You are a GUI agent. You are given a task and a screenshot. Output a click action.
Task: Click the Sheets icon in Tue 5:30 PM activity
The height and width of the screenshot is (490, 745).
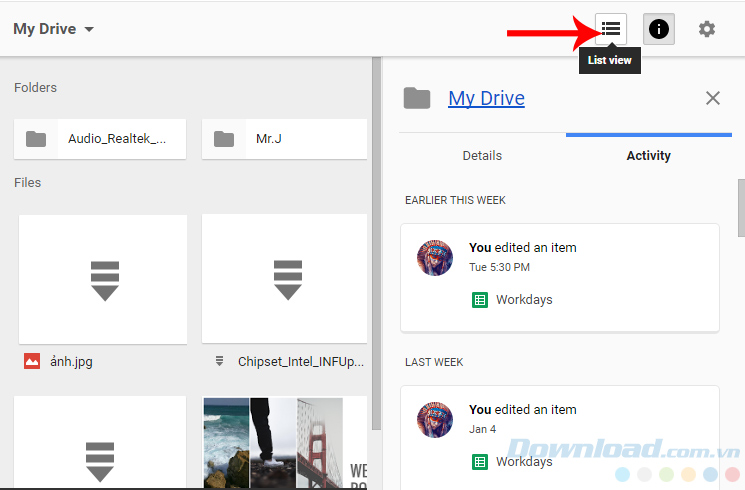click(480, 300)
